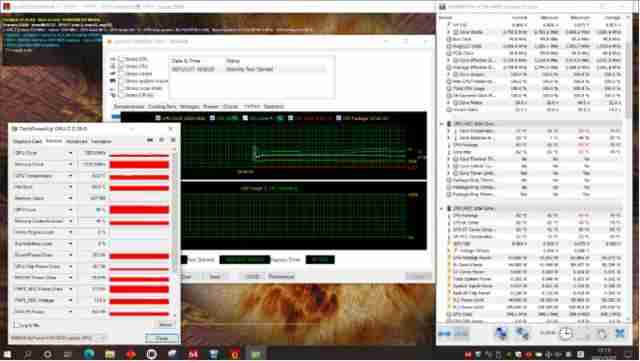Open GPU Clock sensor dropdown arrow
Image resolution: width=640 pixels, height=361 pixels.
tap(70, 153)
